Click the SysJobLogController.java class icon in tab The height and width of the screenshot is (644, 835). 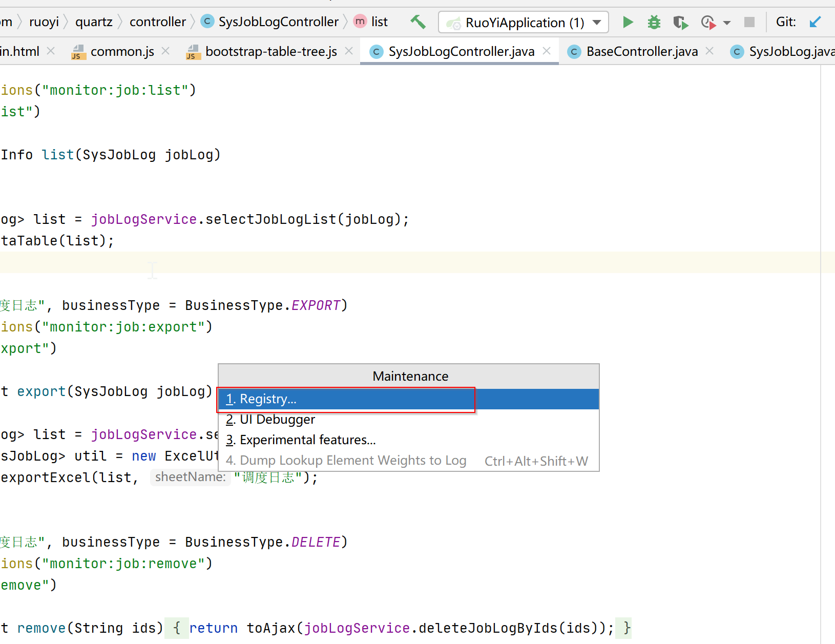click(x=377, y=52)
